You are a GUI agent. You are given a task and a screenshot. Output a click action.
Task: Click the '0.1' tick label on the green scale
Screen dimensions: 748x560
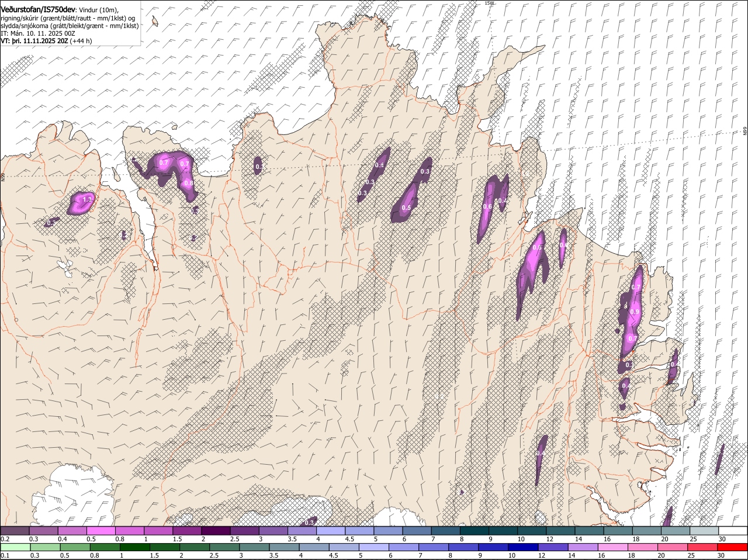5,555
